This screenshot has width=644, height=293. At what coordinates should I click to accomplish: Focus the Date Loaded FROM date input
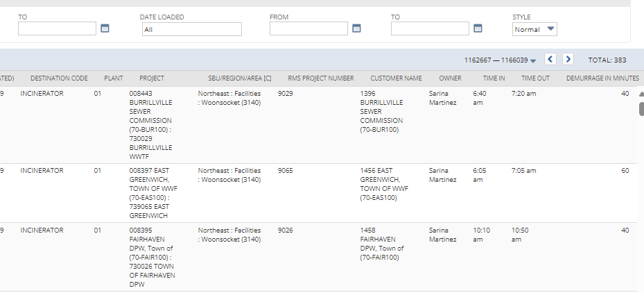[x=309, y=28]
